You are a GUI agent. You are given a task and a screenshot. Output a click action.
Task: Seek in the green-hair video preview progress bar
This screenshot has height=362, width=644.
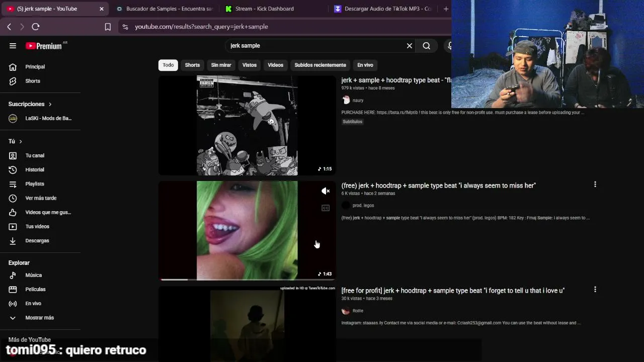click(x=247, y=279)
